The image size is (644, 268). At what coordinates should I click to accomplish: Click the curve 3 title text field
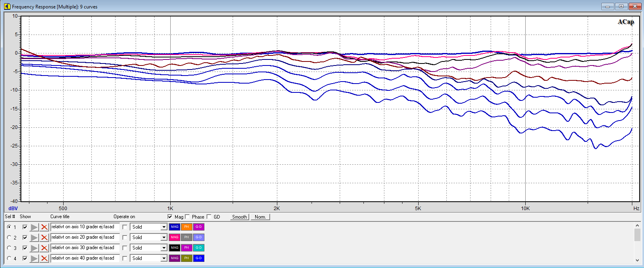coord(85,248)
